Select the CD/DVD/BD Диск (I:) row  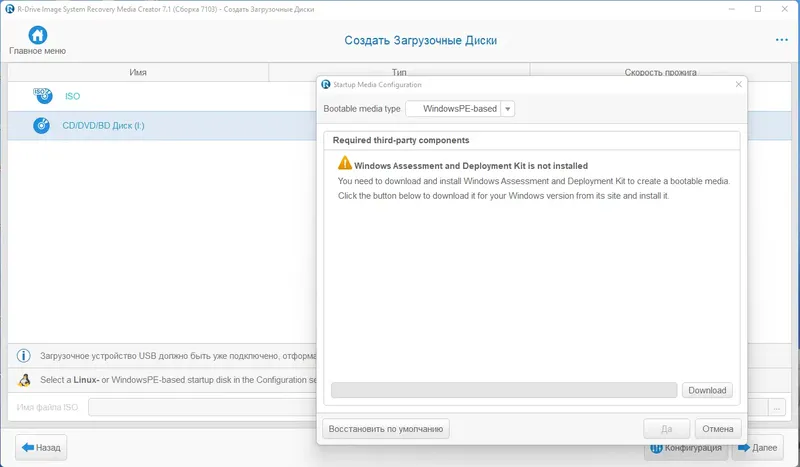[x=160, y=126]
